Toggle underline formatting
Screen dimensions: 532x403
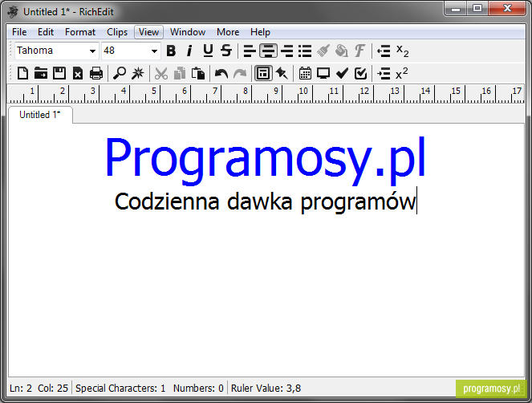pos(208,51)
